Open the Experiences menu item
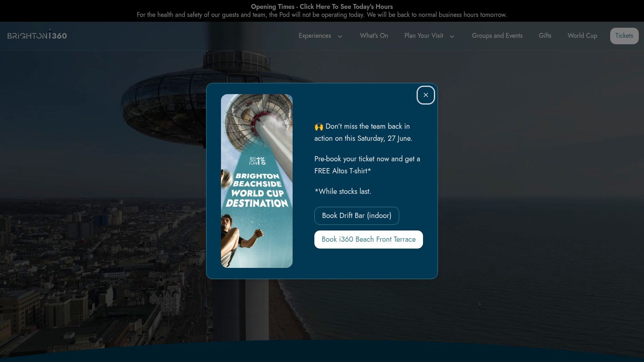644x362 pixels. coord(315,36)
